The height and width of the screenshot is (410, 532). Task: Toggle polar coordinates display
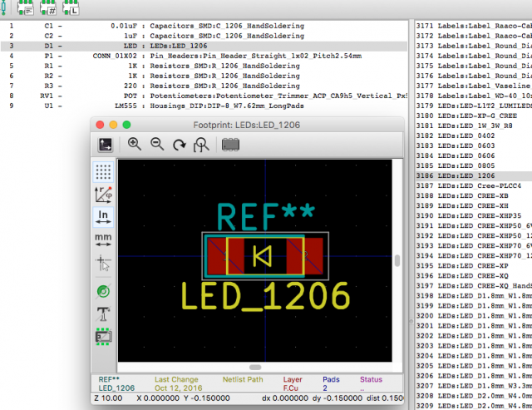103,195
